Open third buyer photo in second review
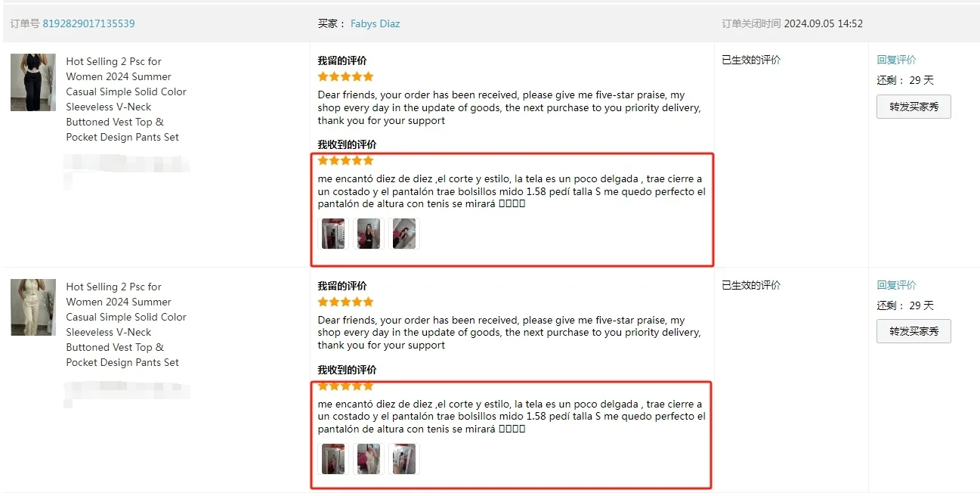The height and width of the screenshot is (496, 980). [x=404, y=459]
